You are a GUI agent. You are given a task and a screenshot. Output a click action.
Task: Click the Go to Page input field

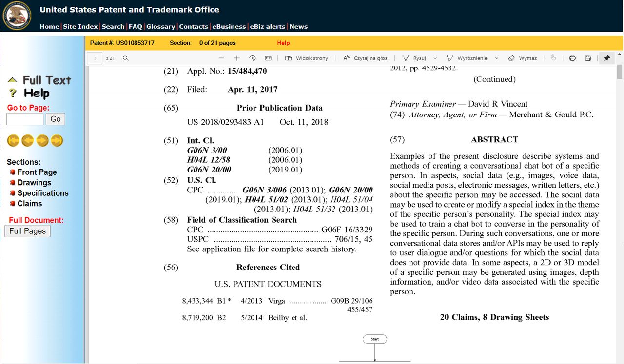pos(25,119)
